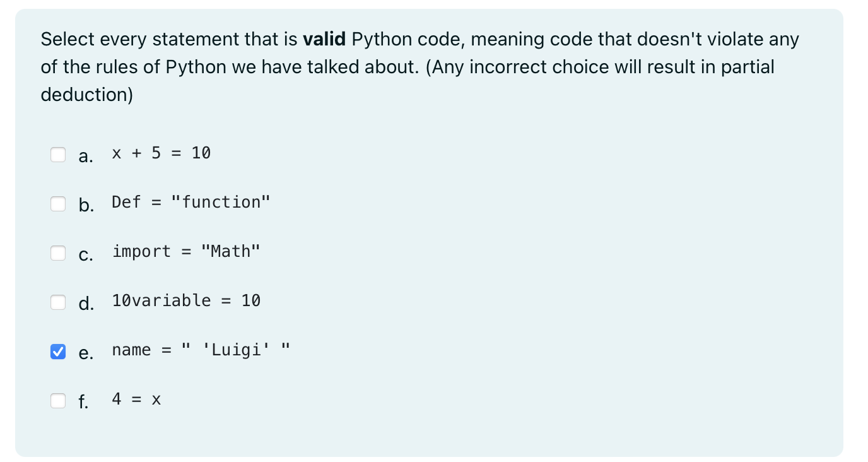Click the partial deduction note text

click(408, 81)
